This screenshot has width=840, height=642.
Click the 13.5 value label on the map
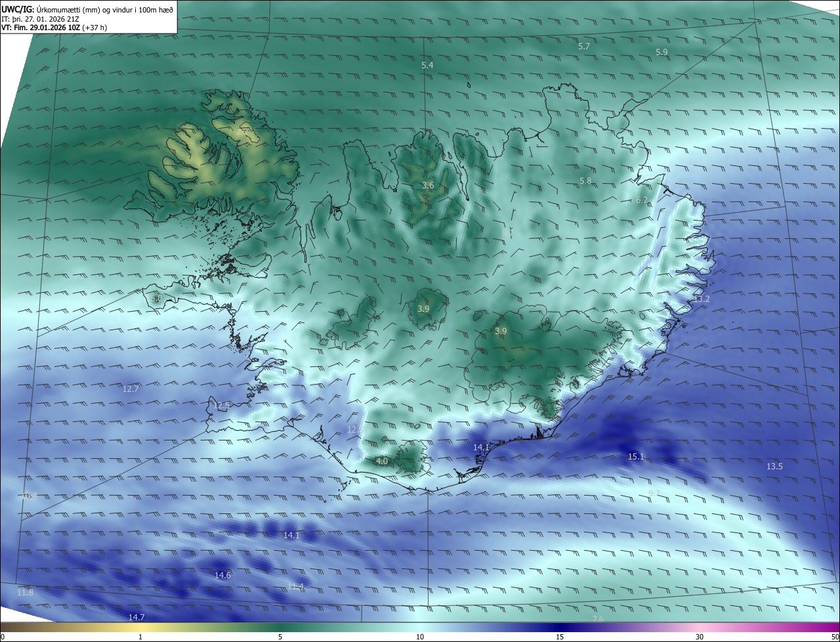tap(774, 467)
